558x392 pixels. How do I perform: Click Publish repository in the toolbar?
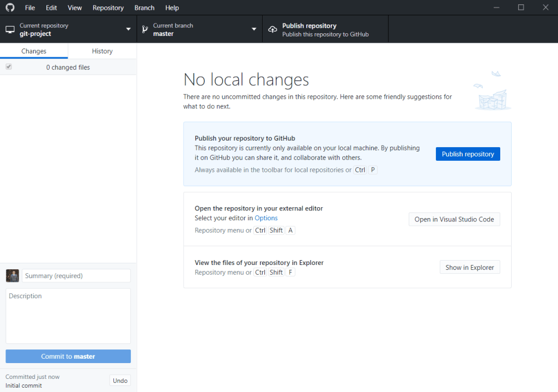(x=325, y=29)
